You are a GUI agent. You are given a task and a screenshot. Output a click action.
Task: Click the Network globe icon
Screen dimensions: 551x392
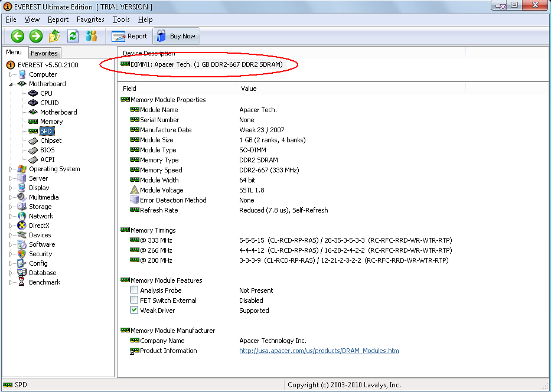(x=22, y=216)
